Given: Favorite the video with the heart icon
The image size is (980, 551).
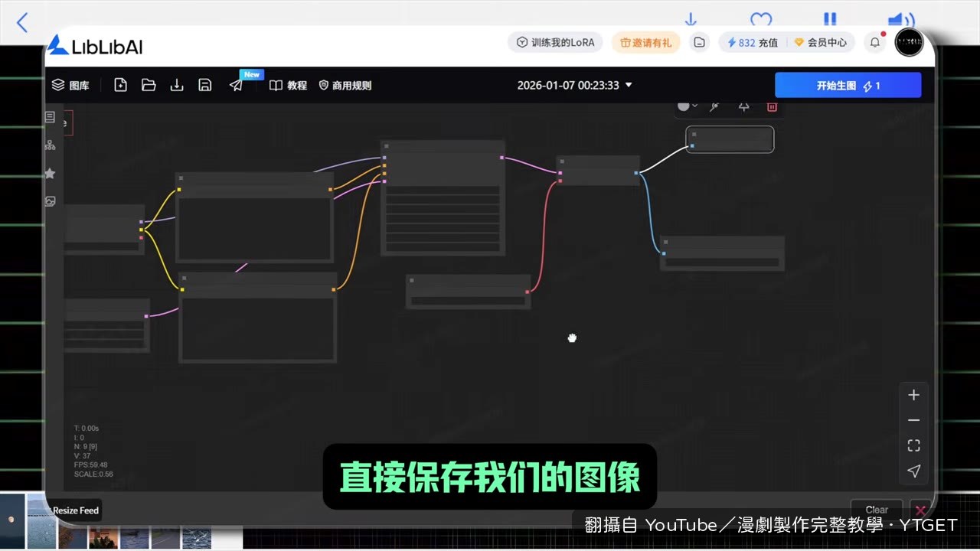Looking at the screenshot, I should pyautogui.click(x=760, y=19).
